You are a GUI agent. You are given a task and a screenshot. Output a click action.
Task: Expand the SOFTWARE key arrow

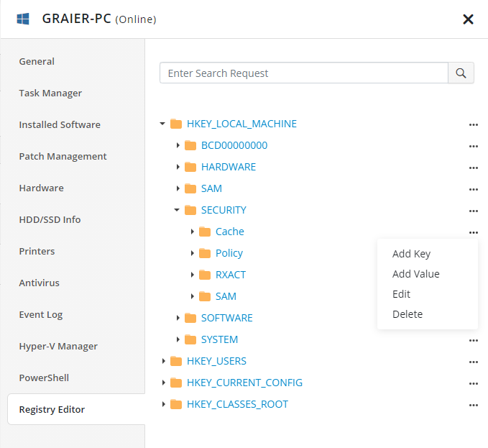coord(178,318)
